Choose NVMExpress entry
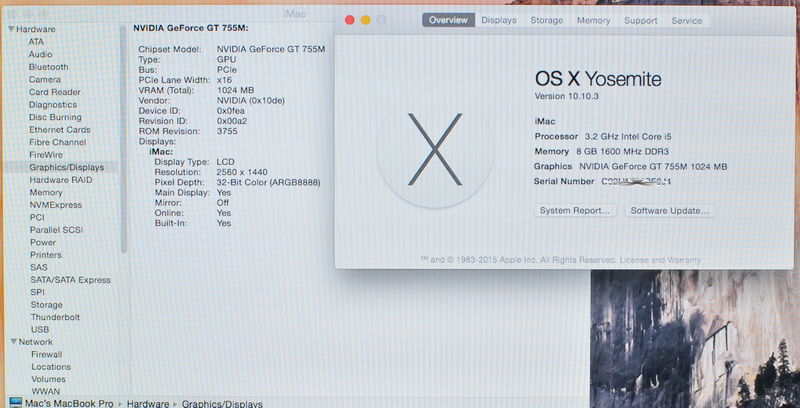Screen dimensions: 800x408 [56, 205]
